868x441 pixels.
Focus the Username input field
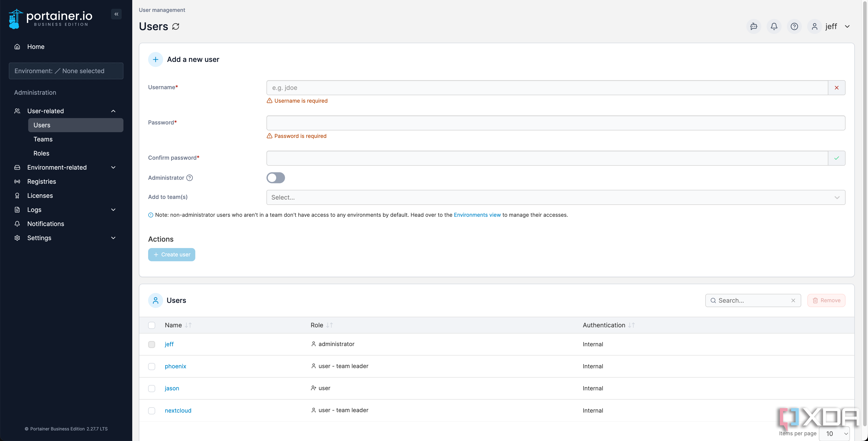547,87
